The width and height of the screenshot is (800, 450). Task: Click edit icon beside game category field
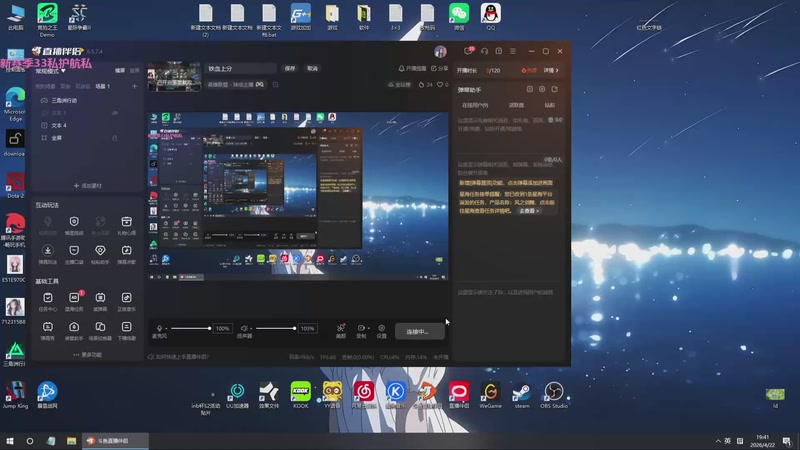click(276, 85)
